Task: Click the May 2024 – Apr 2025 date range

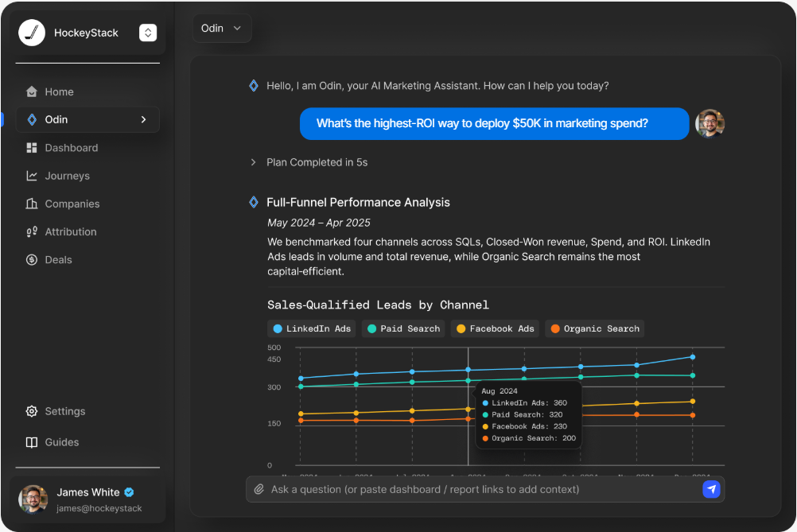Action: 319,223
